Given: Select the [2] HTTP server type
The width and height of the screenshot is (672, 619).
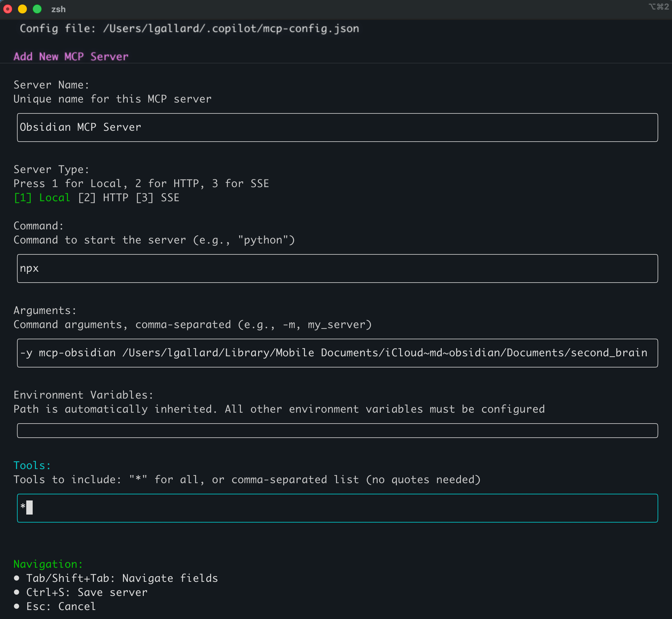Looking at the screenshot, I should pos(103,198).
